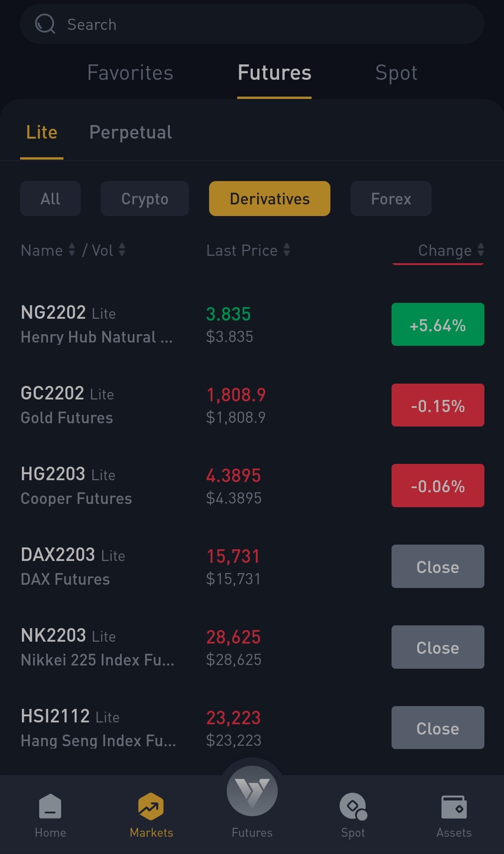Image resolution: width=504 pixels, height=854 pixels.
Task: Switch to the Favorites tab
Action: pos(130,73)
